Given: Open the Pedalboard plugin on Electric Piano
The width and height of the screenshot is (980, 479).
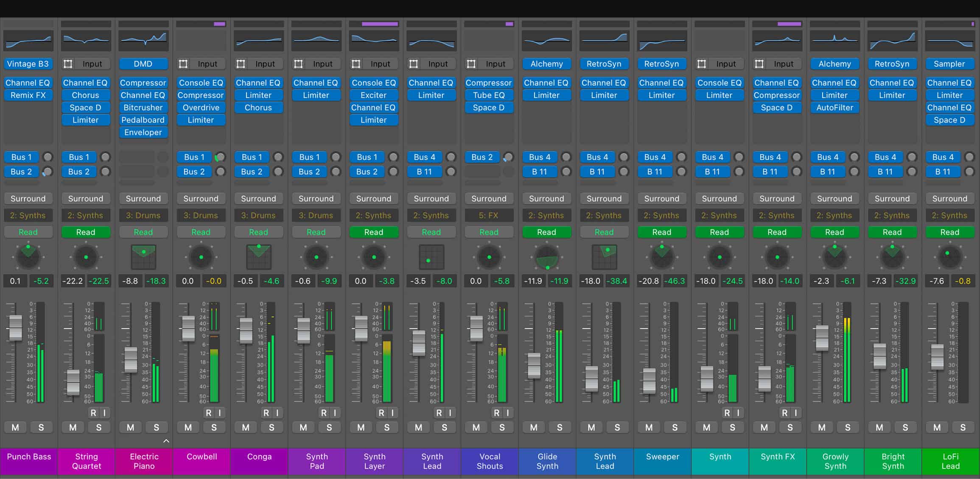Looking at the screenshot, I should [x=143, y=120].
